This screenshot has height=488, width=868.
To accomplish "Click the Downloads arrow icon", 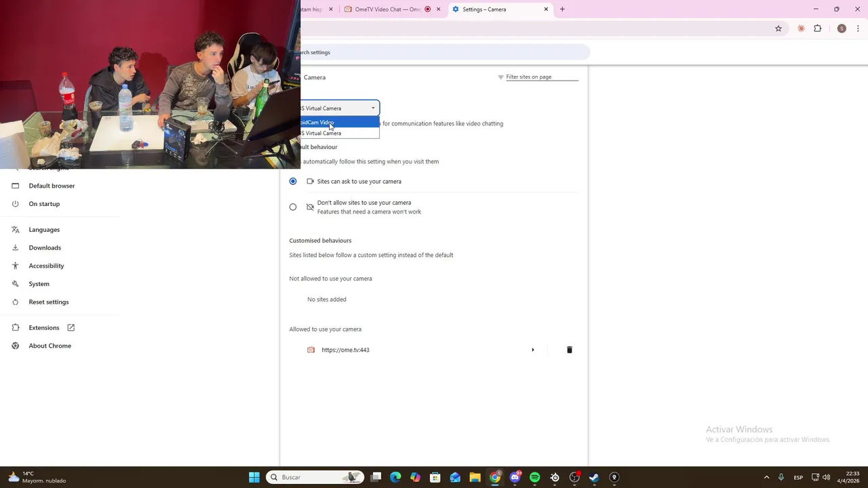I will pos(15,248).
